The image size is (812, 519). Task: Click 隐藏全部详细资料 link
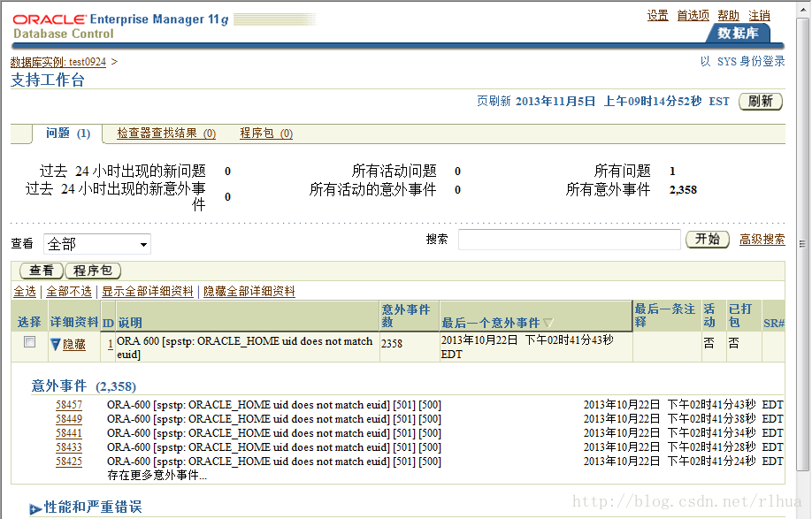point(249,292)
